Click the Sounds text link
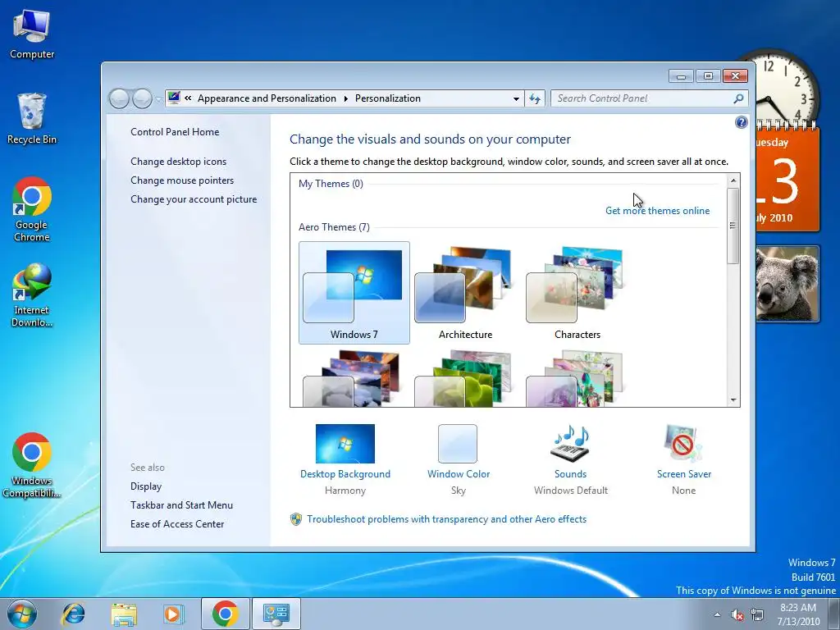The height and width of the screenshot is (630, 840). (571, 474)
